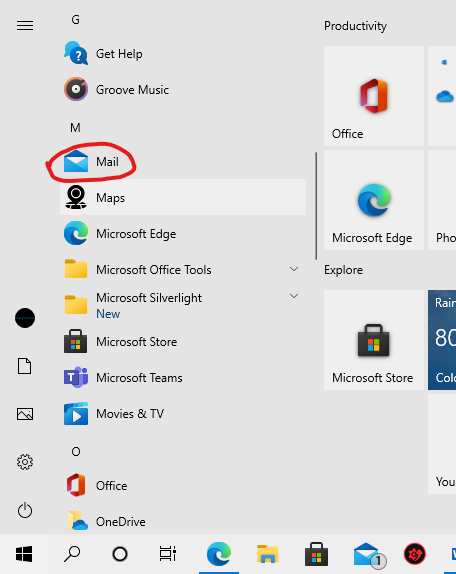Open the Office tile under Productivity
456x574 pixels.
click(374, 96)
